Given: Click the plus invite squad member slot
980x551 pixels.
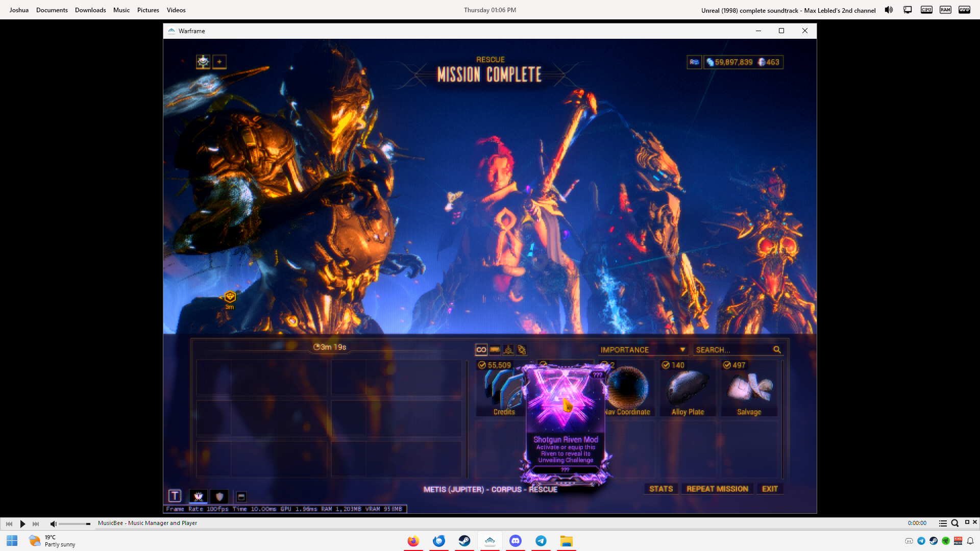Looking at the screenshot, I should pyautogui.click(x=219, y=62).
